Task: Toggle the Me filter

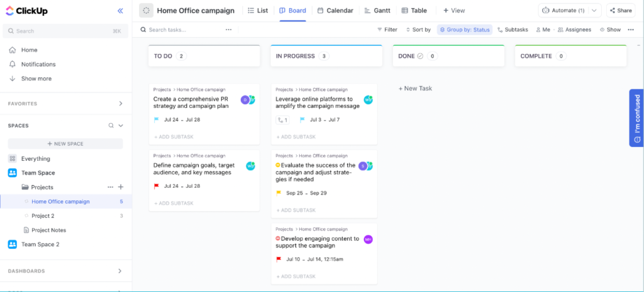Action: tap(542, 30)
